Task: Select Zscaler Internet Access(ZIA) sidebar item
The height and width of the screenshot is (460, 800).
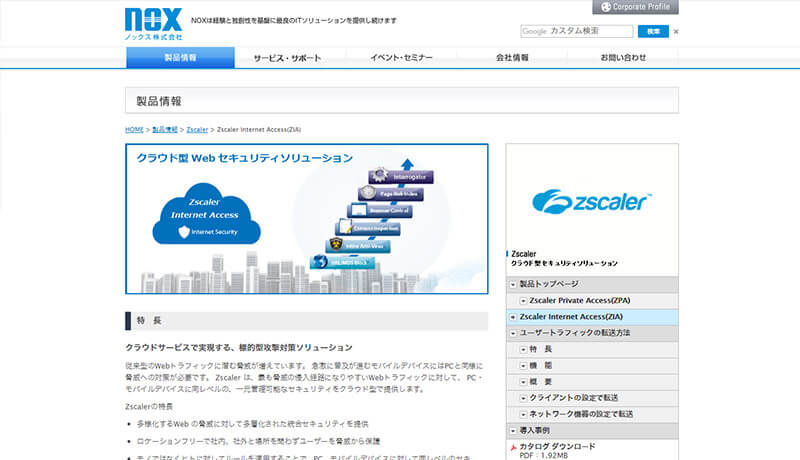Action: coord(592,317)
